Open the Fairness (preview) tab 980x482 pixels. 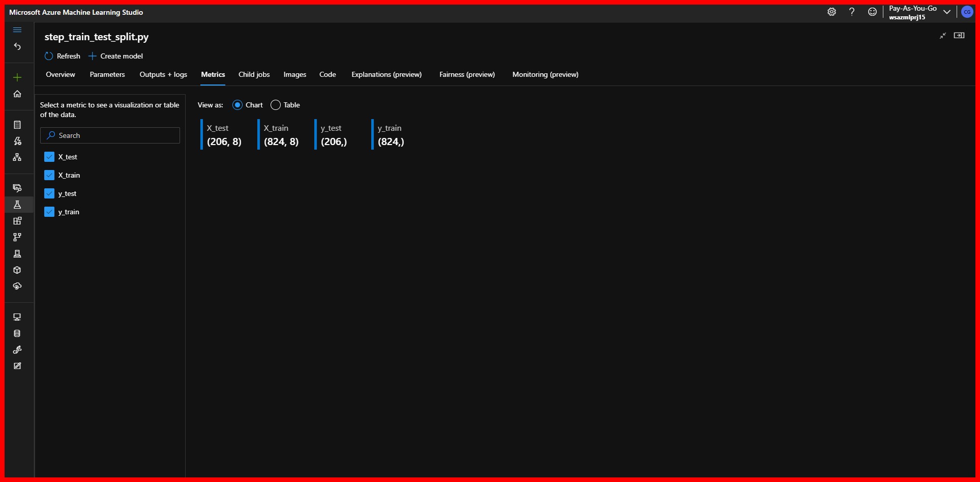pos(467,74)
